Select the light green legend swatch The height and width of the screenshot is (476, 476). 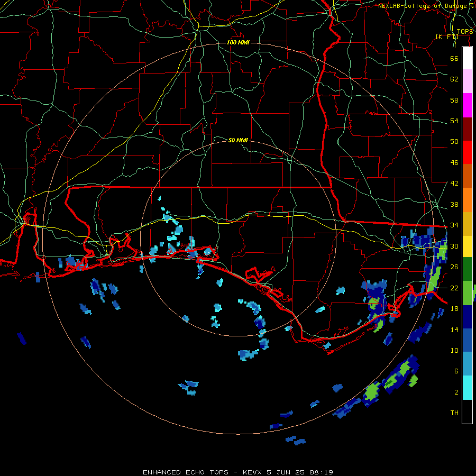(x=467, y=293)
